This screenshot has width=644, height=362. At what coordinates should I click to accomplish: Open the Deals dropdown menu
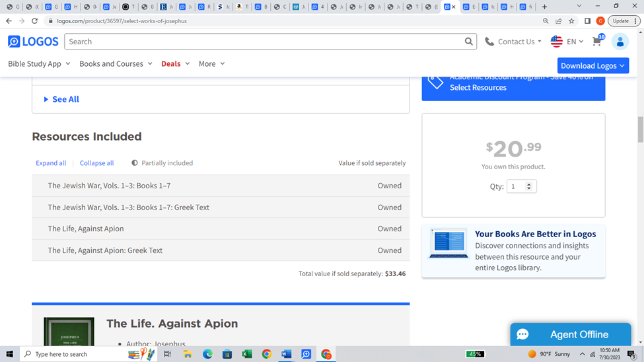point(176,63)
